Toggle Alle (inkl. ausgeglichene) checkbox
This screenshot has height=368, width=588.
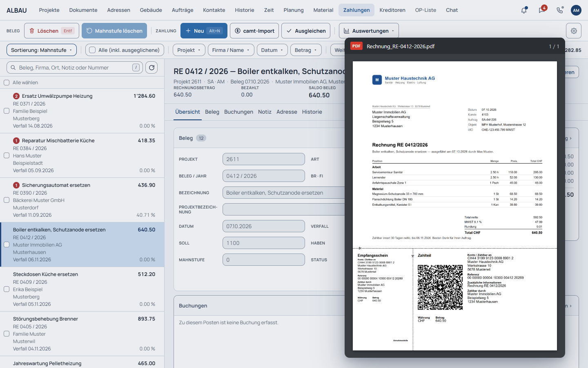92,50
